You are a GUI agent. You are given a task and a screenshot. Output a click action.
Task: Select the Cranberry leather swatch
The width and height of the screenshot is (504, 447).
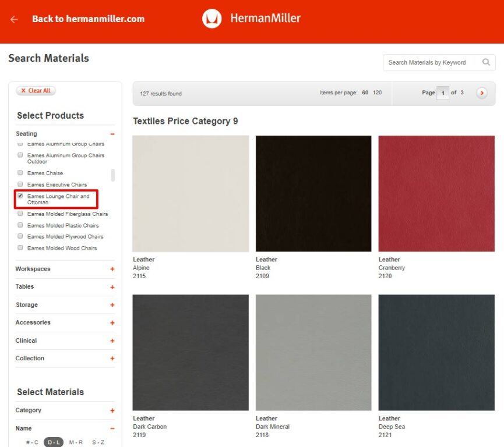point(436,194)
